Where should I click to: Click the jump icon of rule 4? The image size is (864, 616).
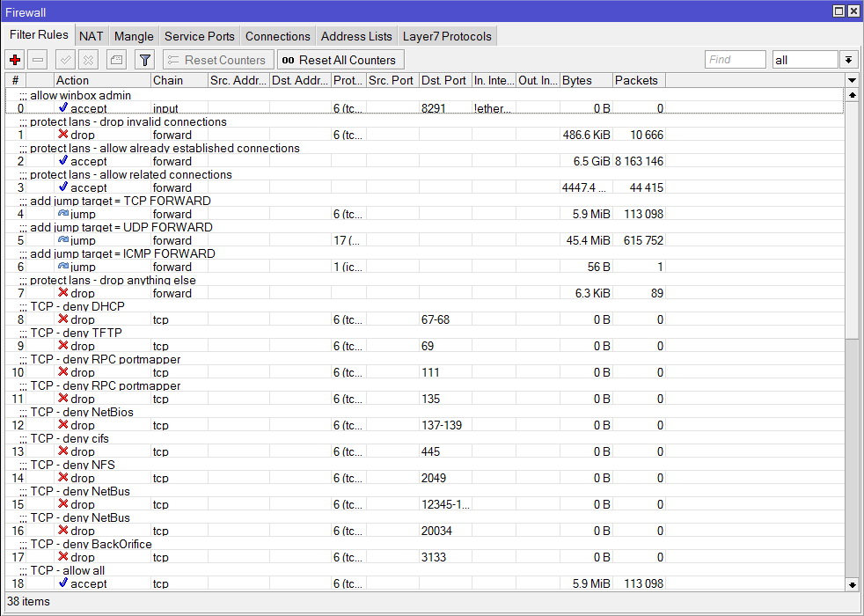[63, 213]
